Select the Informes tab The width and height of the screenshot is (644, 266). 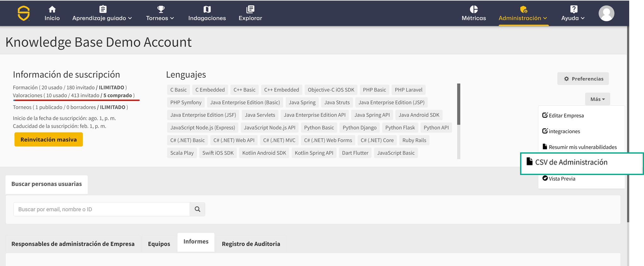click(196, 242)
